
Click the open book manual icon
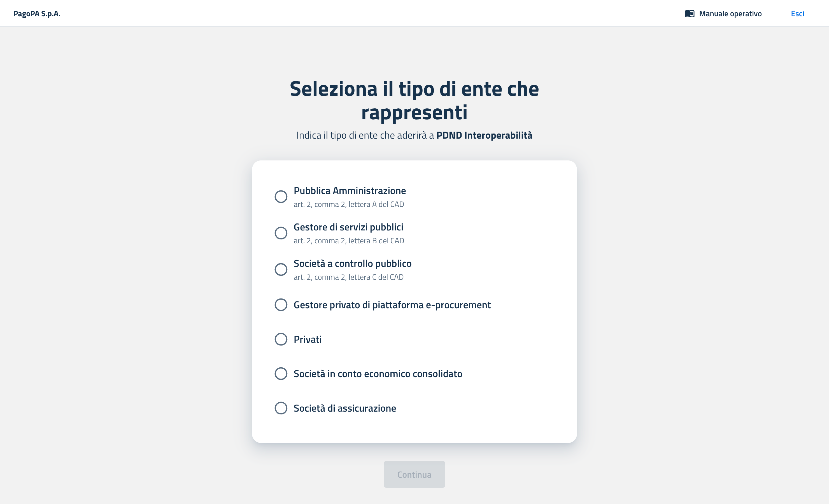tap(689, 13)
